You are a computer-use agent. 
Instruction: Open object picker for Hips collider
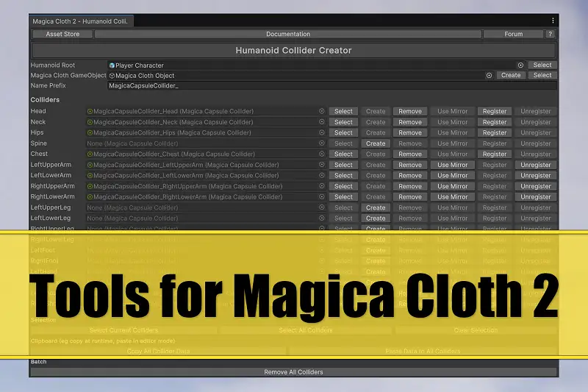(x=321, y=133)
